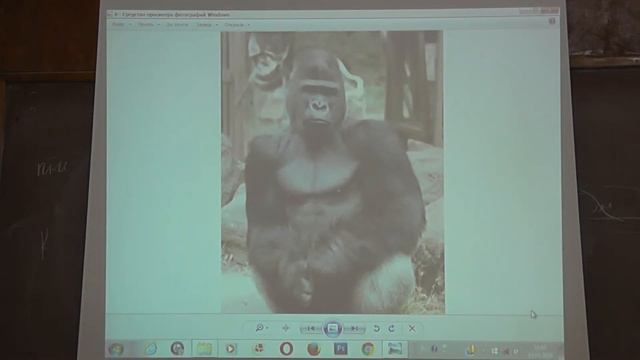640x360 pixels.
Task: Open Photo Viewer help icon
Action: [552, 21]
